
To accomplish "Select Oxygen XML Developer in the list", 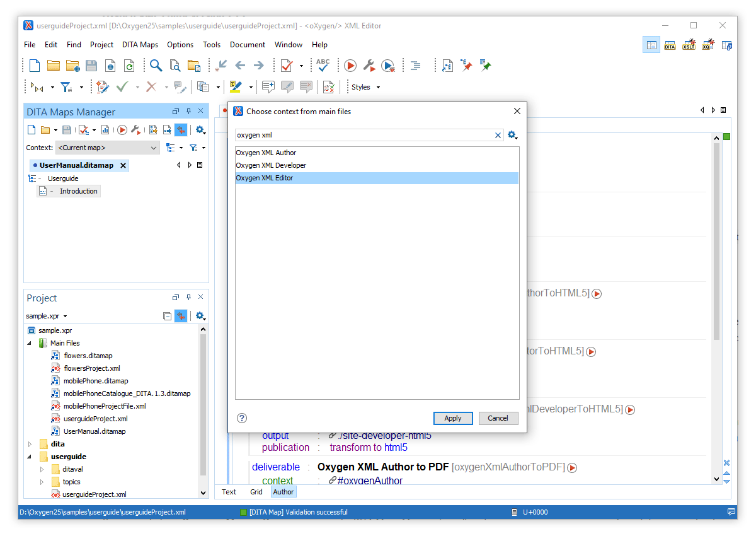I will [377, 165].
